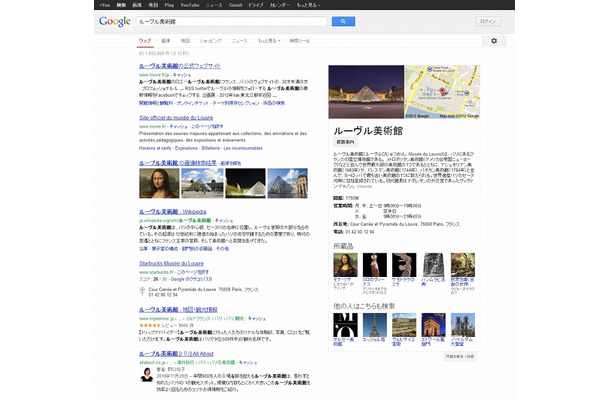Click +You in the black top bar
This screenshot has width=610, height=400.
105,5
